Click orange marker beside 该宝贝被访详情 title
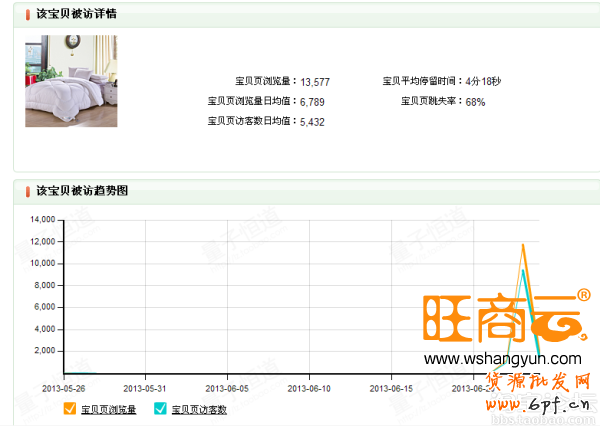 (x=28, y=14)
